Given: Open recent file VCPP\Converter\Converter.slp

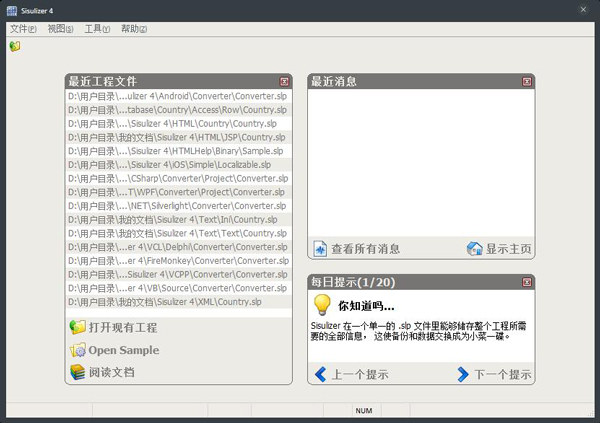Looking at the screenshot, I should [179, 275].
